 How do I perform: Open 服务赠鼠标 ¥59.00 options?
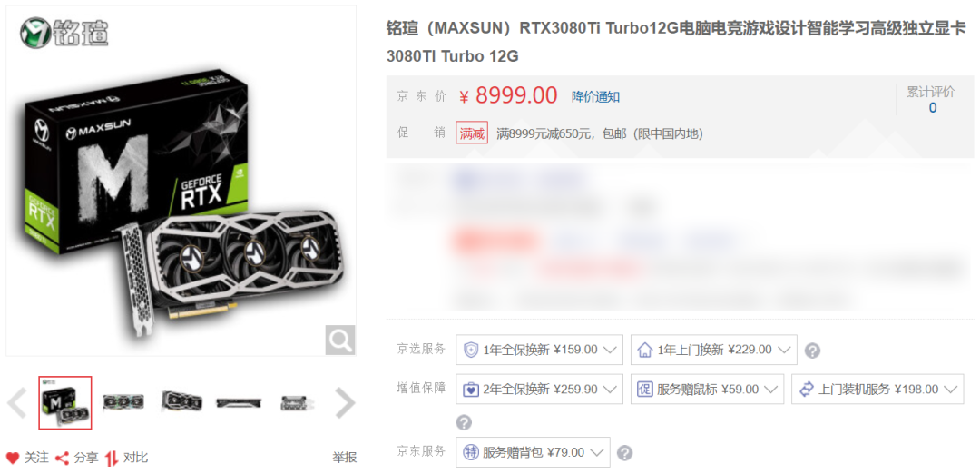pyautogui.click(x=708, y=389)
